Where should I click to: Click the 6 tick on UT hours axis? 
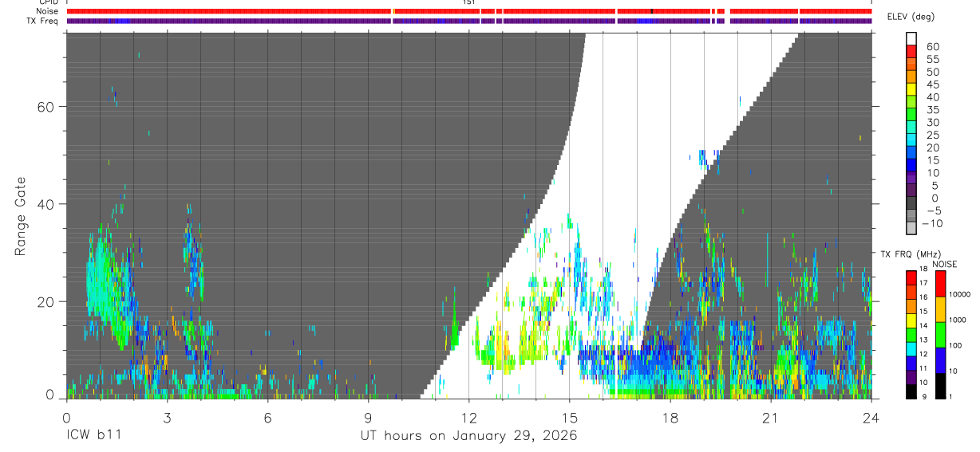click(267, 418)
